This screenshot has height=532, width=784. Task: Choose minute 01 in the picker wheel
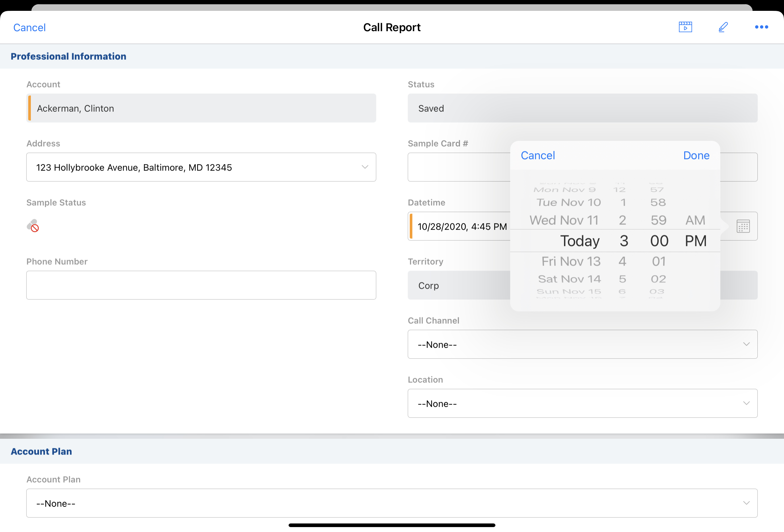[x=659, y=261]
